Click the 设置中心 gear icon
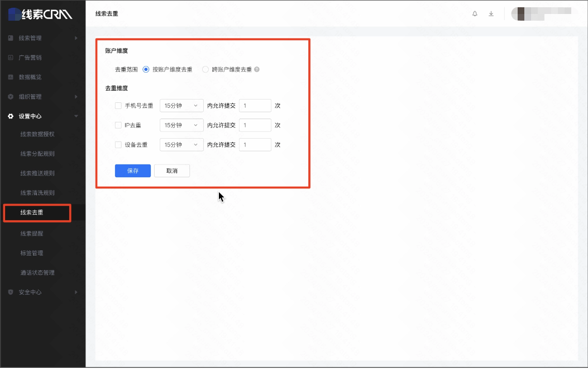588x369 pixels. pyautogui.click(x=11, y=116)
